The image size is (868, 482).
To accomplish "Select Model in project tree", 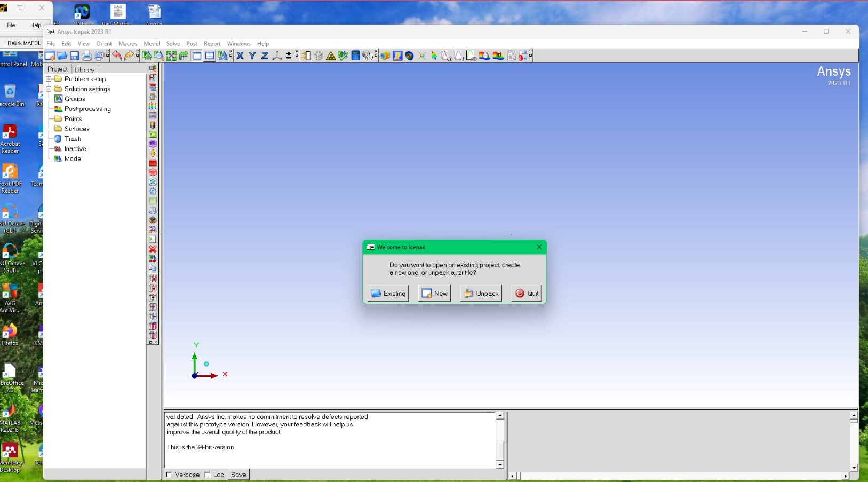I will click(x=74, y=159).
